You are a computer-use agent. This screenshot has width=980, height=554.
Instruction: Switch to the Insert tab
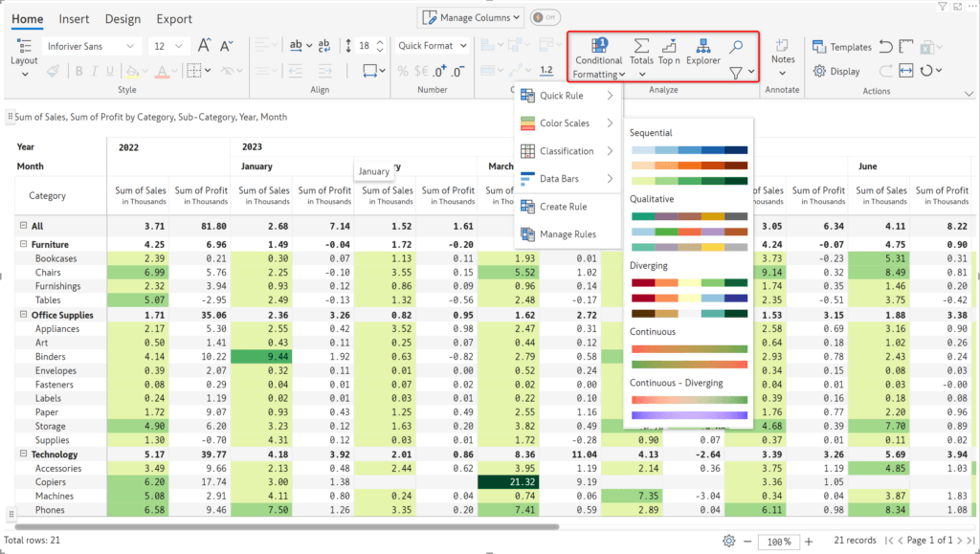coord(74,19)
